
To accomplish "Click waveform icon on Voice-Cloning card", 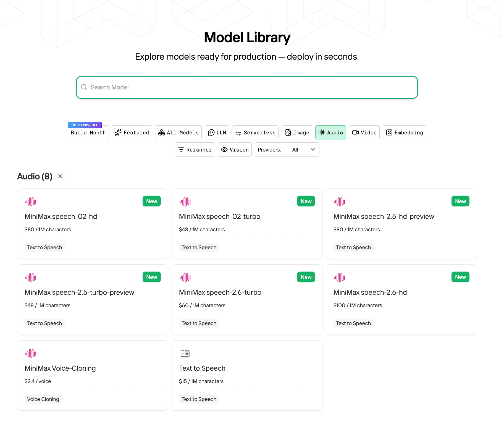I will pos(31,354).
